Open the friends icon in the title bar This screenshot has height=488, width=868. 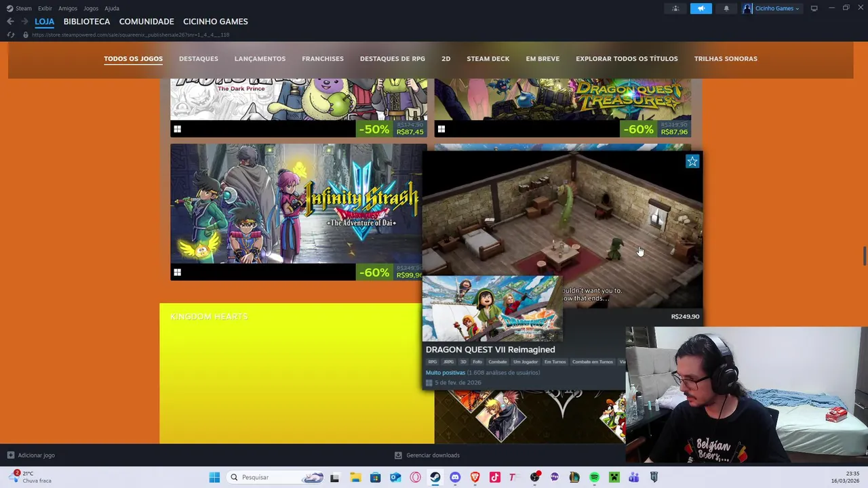click(x=675, y=8)
